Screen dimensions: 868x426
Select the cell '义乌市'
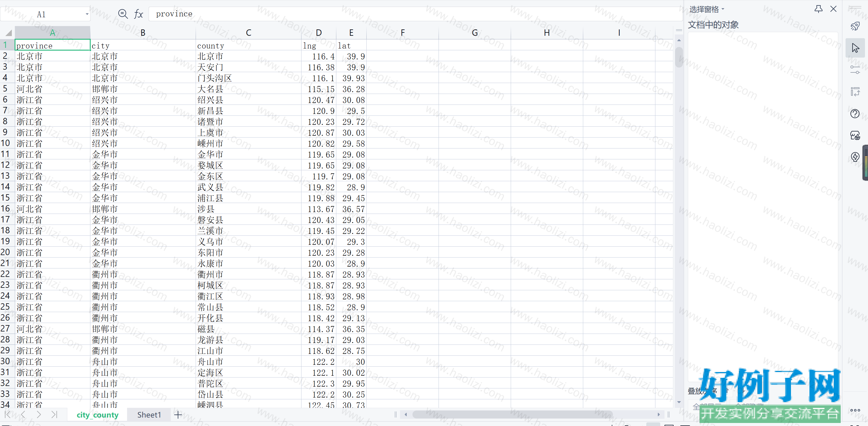click(249, 242)
